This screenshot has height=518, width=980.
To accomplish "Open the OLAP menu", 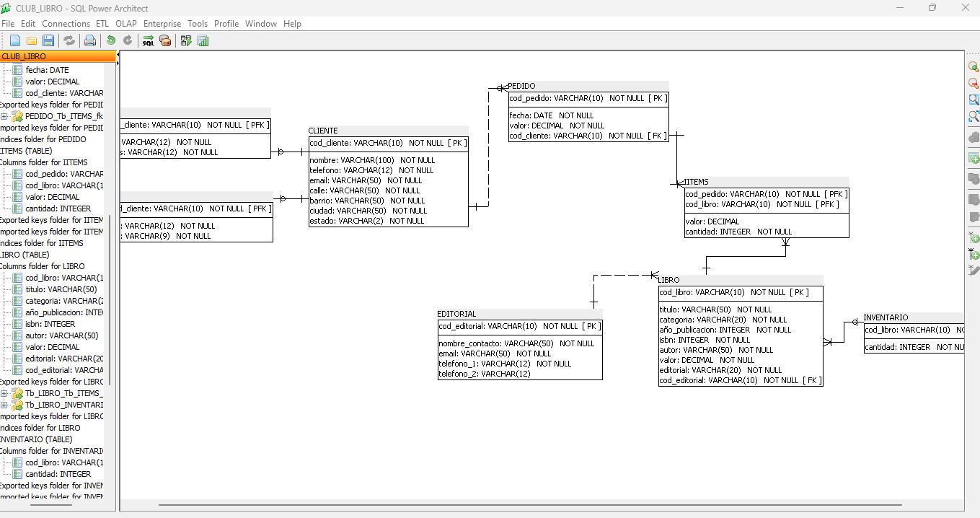I will pos(126,24).
